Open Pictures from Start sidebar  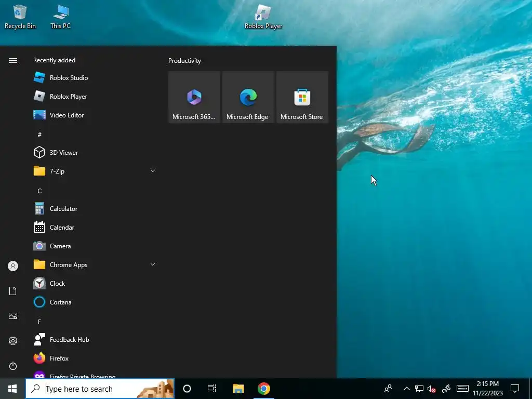pyautogui.click(x=13, y=316)
